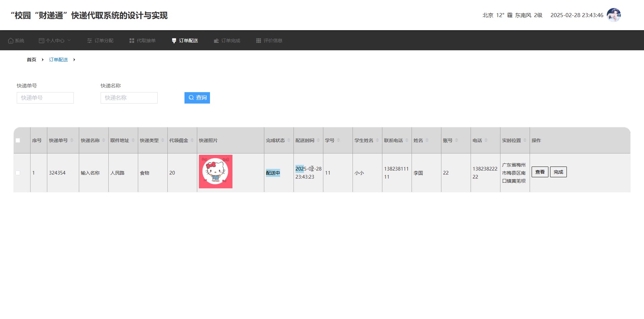Click the 学生姓名 sort arrow icon
Screen dimensions: 644x319
(x=377, y=140)
